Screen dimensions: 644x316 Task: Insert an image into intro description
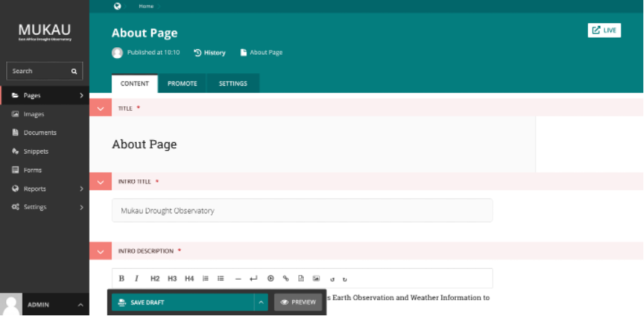(315, 278)
